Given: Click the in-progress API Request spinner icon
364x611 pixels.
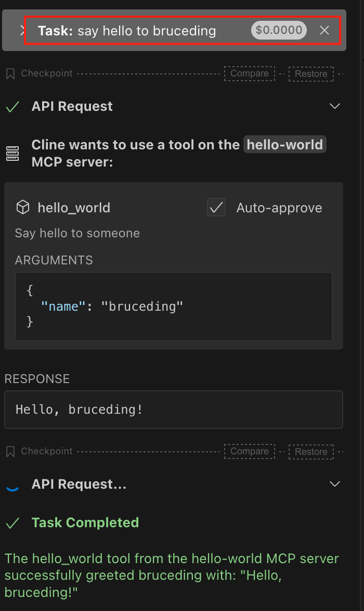Looking at the screenshot, I should [x=12, y=485].
